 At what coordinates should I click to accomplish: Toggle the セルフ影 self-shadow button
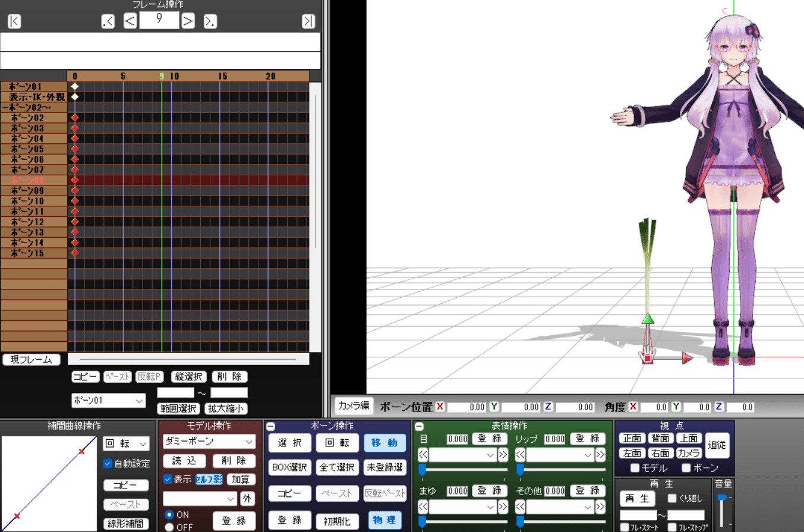pos(209,479)
